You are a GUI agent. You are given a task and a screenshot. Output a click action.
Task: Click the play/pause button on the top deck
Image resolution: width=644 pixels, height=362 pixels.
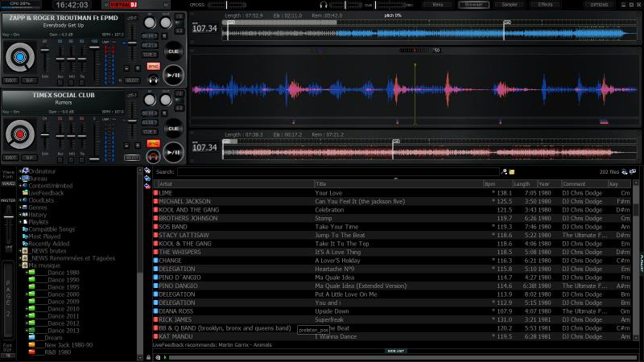coord(173,75)
